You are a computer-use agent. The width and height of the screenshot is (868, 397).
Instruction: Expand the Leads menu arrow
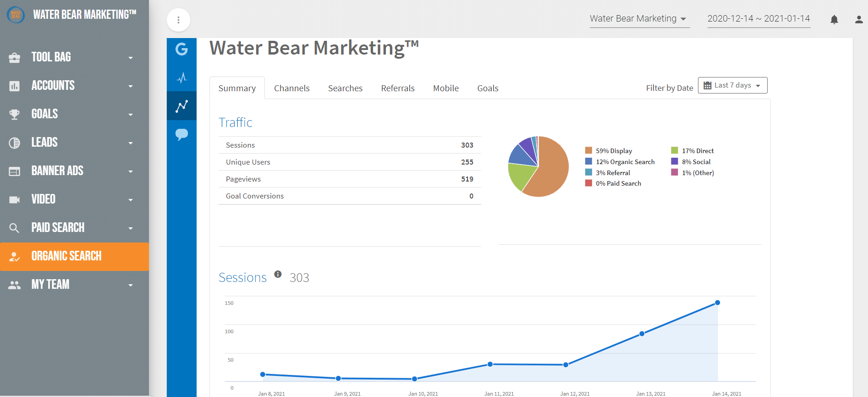pos(131,143)
